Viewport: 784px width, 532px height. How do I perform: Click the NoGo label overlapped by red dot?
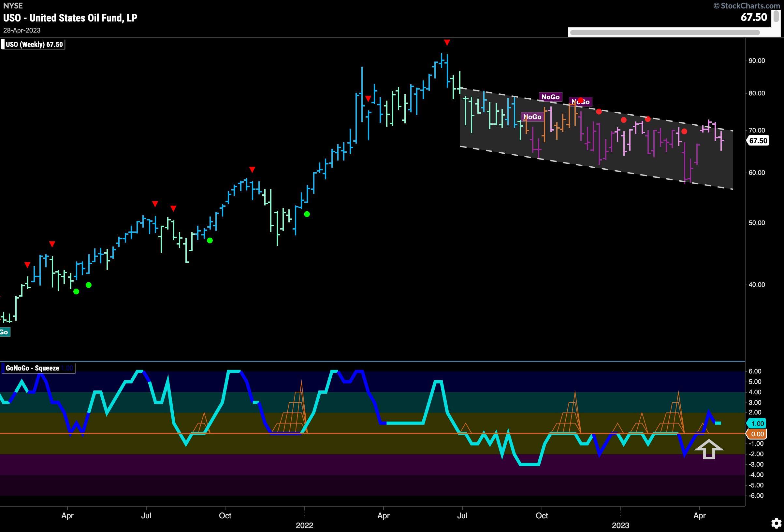(x=581, y=102)
